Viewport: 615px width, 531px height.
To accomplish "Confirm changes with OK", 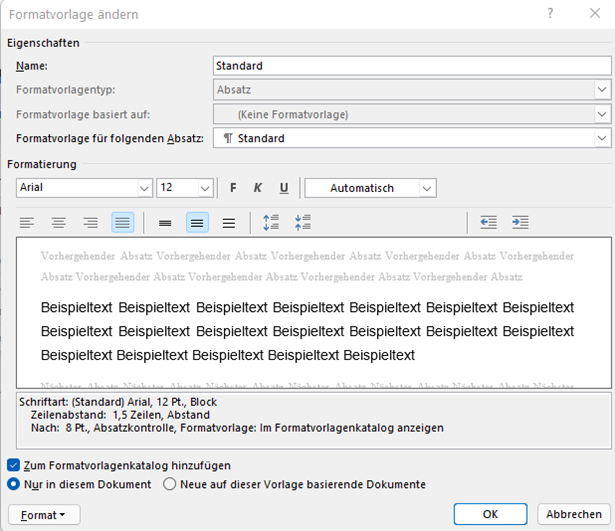I will pyautogui.click(x=490, y=514).
